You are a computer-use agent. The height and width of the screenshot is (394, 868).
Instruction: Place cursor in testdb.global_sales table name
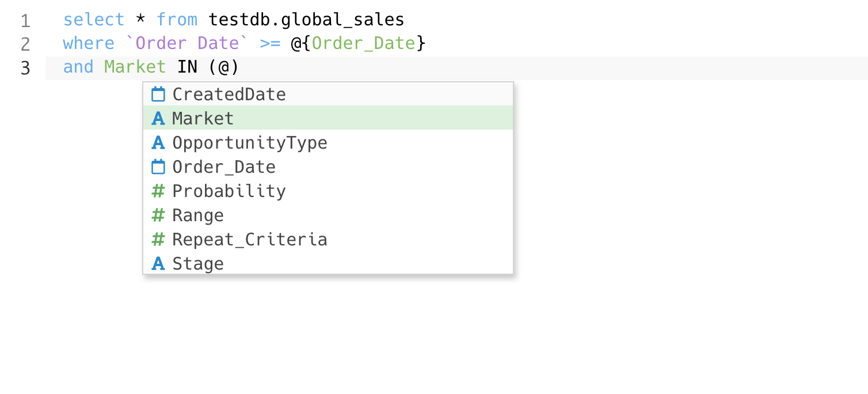click(306, 20)
